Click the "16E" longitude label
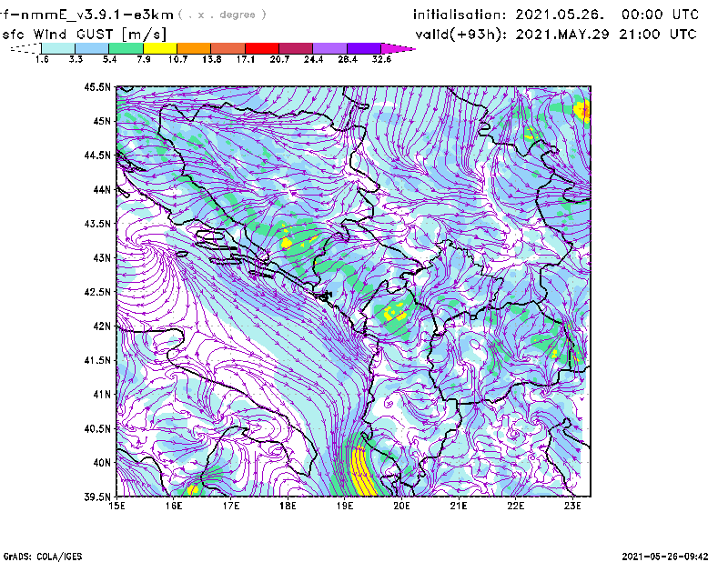 click(174, 506)
